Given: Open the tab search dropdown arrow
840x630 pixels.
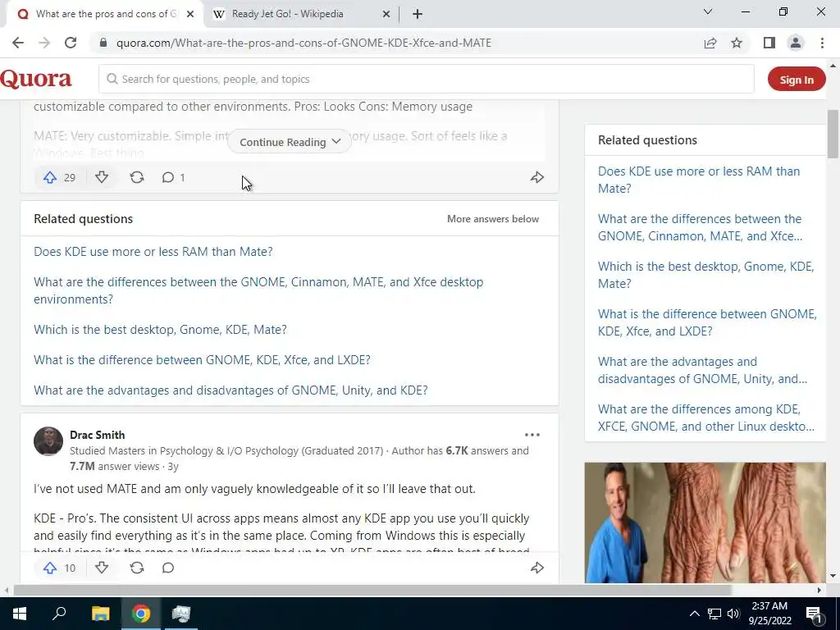Looking at the screenshot, I should (x=708, y=11).
